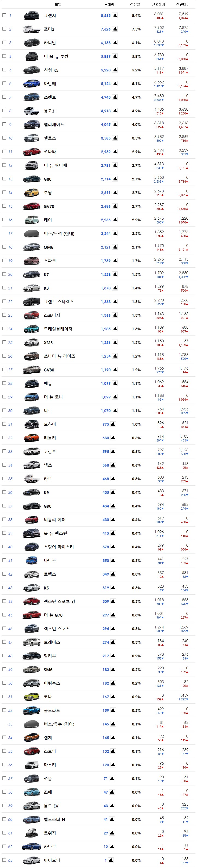Click chart icon beside 셀토스 sales
This screenshot has height=868, width=197.
(x=115, y=138)
